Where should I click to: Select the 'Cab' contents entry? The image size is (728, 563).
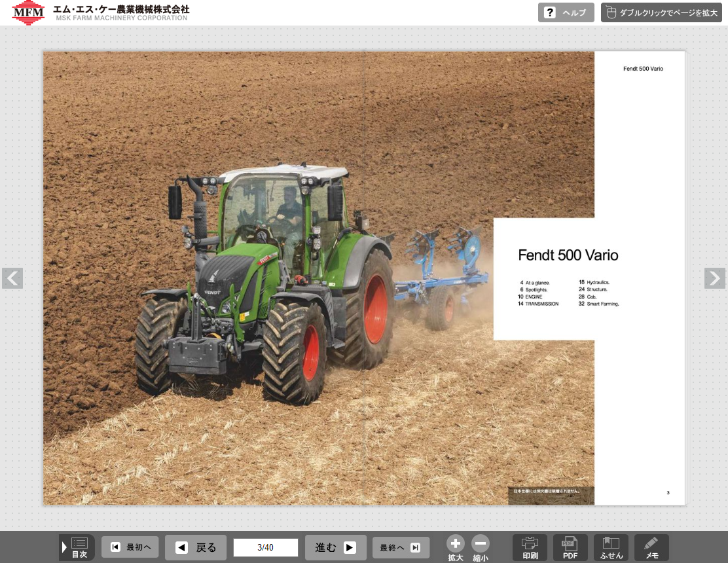coord(587,297)
